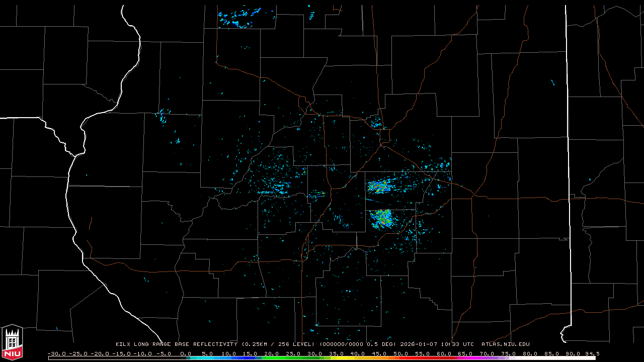Click the -5.0 scale label
644x362 pixels.
point(164,353)
